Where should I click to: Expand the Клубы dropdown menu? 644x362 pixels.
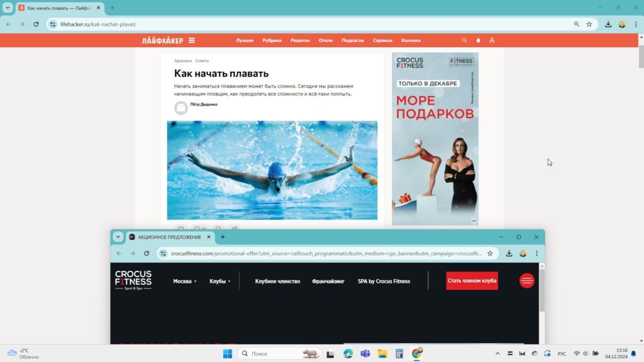(219, 282)
